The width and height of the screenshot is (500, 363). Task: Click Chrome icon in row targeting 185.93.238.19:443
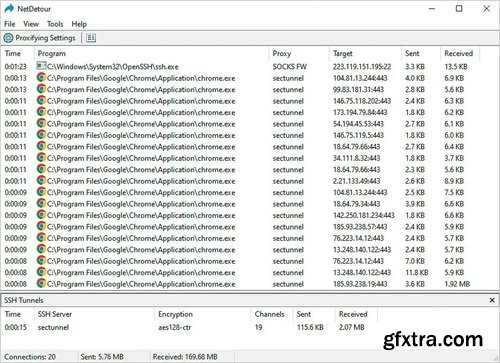41,283
